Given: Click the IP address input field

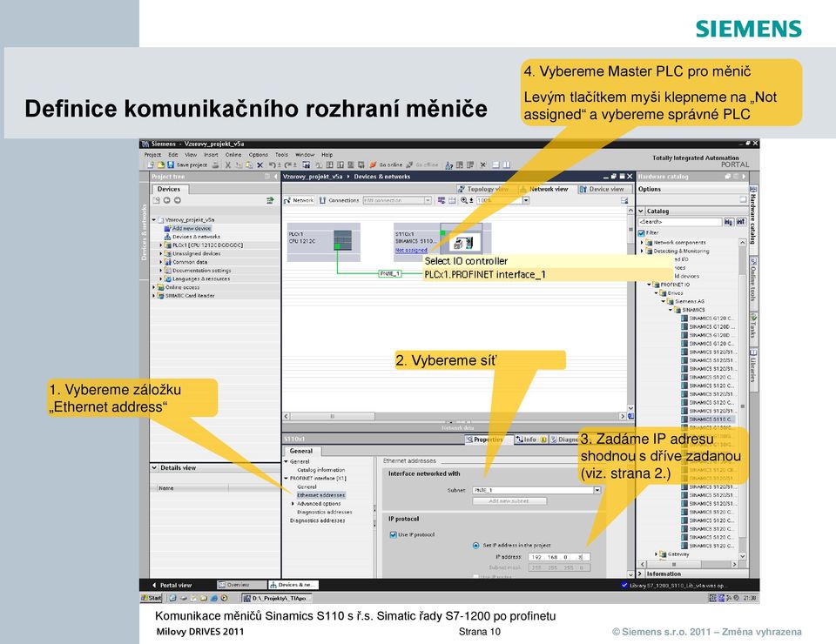Looking at the screenshot, I should [x=559, y=557].
